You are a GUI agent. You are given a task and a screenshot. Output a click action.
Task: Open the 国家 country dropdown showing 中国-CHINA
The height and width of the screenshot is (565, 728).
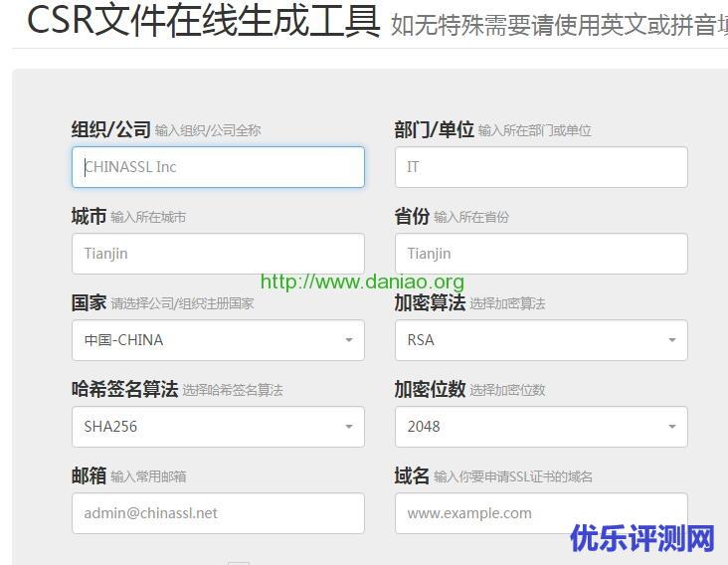coord(218,340)
